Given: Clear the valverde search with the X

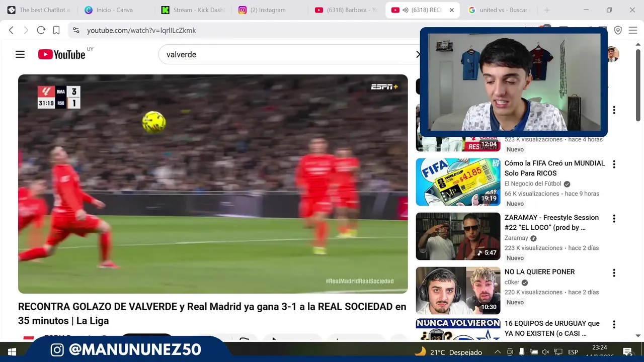Looking at the screenshot, I should 418,54.
